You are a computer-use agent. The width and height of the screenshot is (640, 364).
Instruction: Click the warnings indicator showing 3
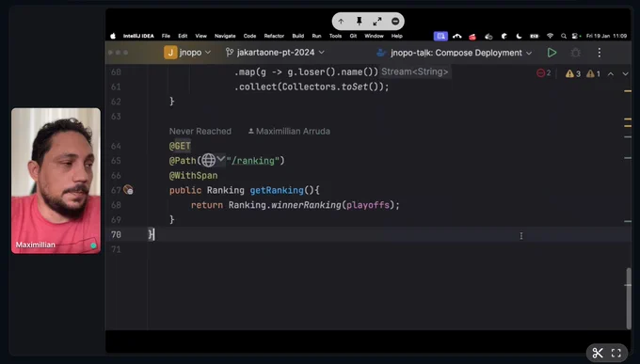(573, 74)
